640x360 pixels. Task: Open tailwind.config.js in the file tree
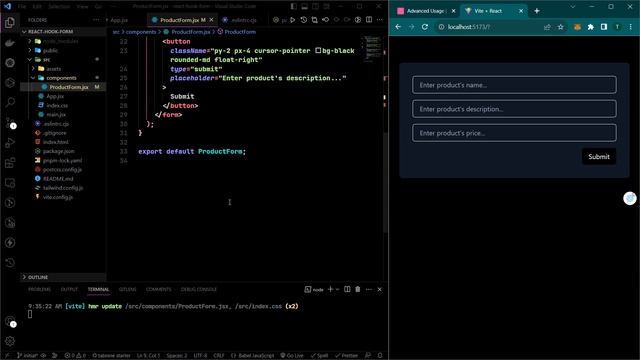(x=63, y=188)
